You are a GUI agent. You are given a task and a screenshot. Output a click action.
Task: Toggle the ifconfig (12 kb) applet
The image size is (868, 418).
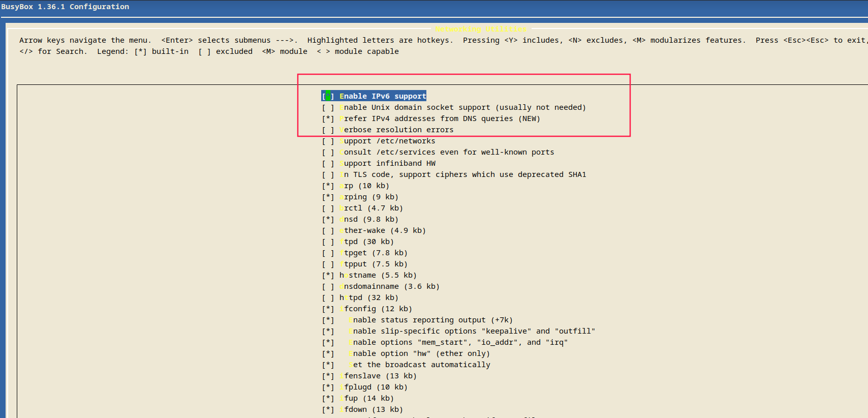367,309
